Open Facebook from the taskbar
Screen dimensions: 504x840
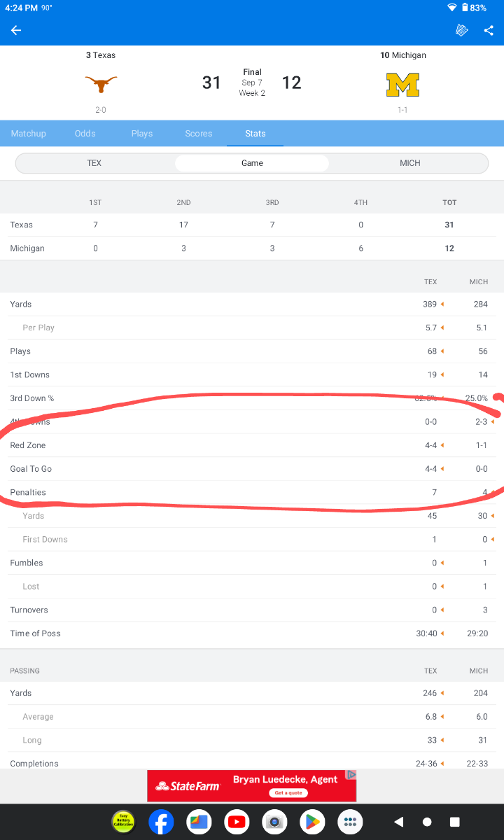(x=161, y=822)
